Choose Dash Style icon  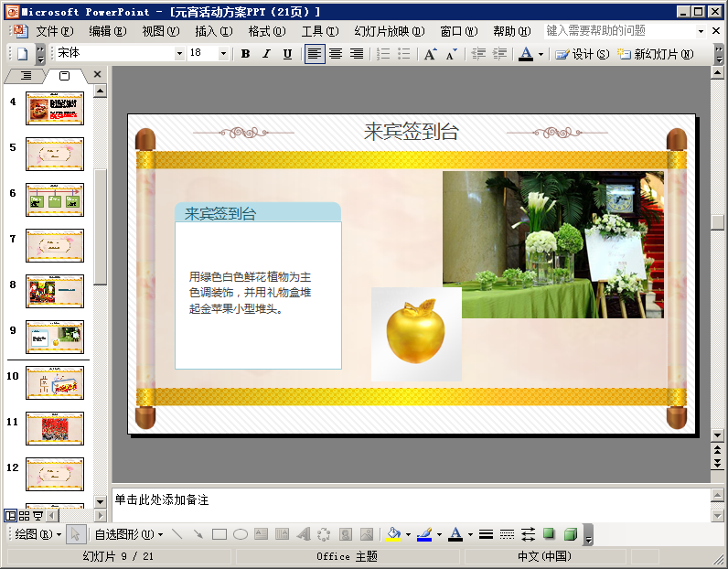(x=507, y=534)
